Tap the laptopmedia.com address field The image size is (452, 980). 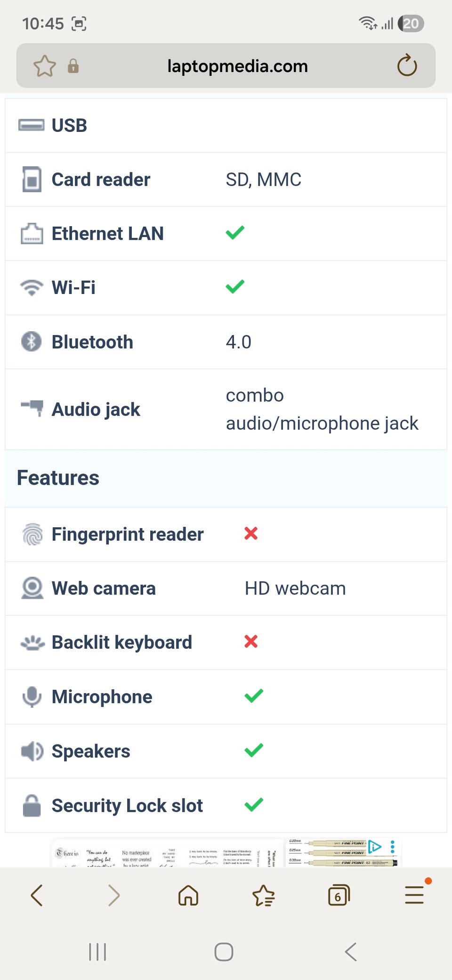pyautogui.click(x=237, y=66)
